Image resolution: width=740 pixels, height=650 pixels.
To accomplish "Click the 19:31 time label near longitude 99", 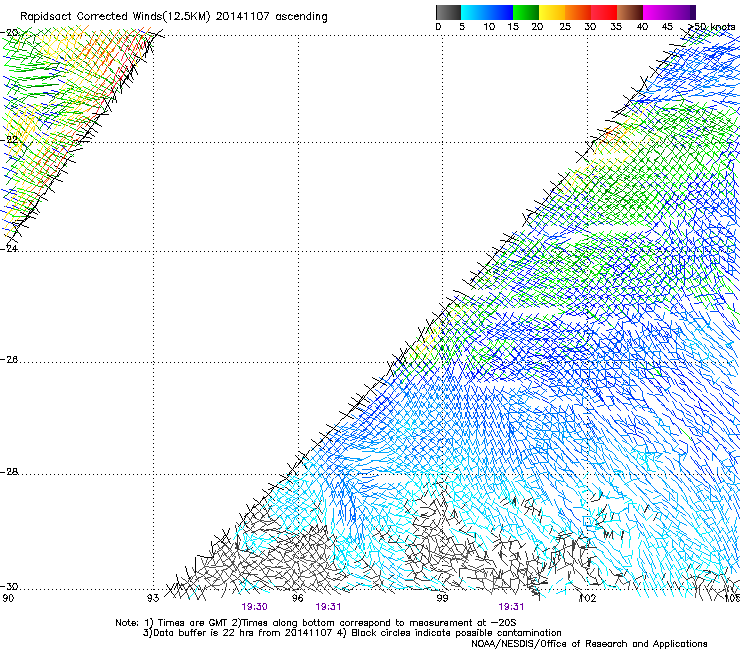I will point(511,607).
